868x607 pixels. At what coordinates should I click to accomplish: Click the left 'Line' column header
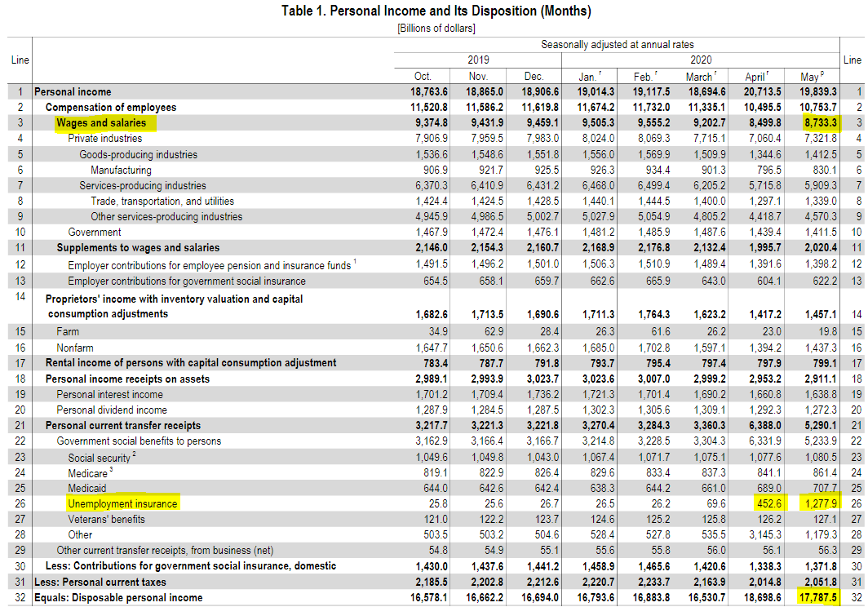point(20,60)
